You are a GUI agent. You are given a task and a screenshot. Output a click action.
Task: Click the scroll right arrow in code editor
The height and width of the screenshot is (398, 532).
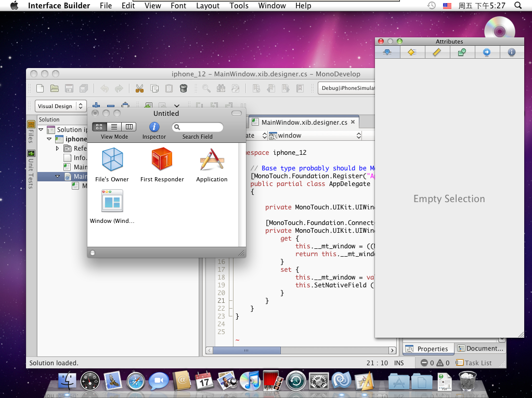point(392,351)
